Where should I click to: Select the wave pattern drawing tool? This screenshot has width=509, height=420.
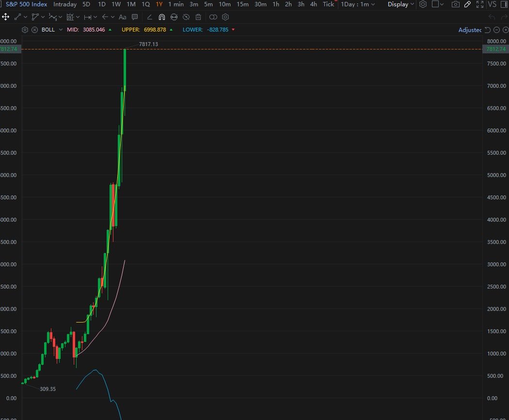[x=52, y=17]
